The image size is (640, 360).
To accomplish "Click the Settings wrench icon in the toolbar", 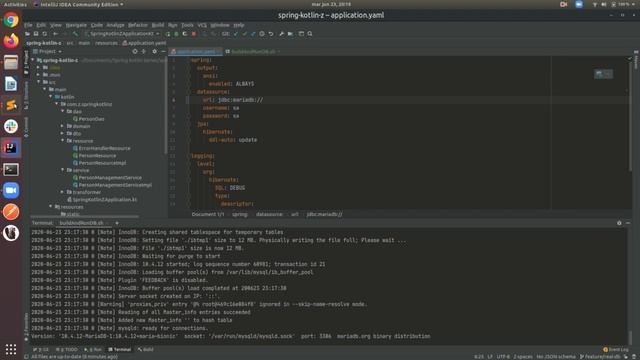I will pyautogui.click(x=281, y=34).
